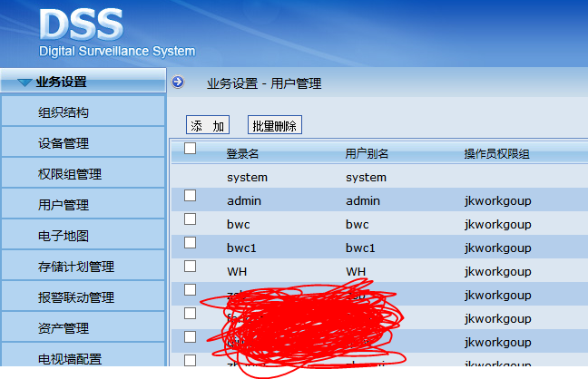The image size is (588, 379).
Task: Click the 批量删除 button
Action: coord(274,126)
